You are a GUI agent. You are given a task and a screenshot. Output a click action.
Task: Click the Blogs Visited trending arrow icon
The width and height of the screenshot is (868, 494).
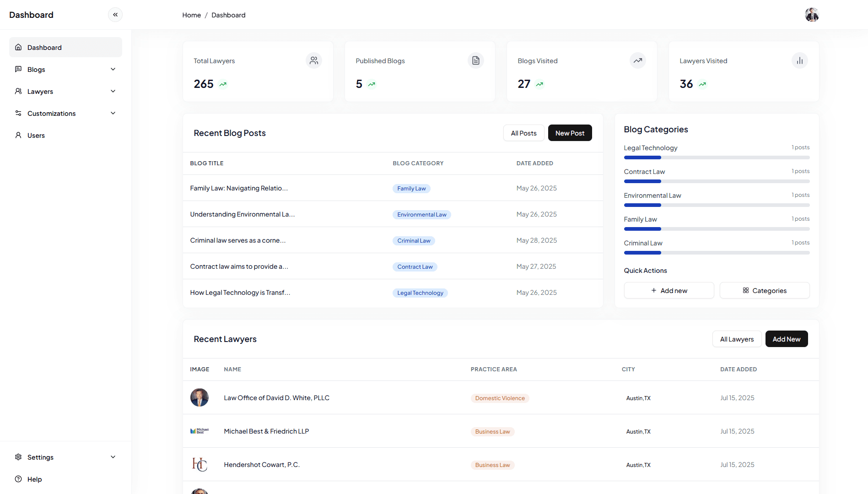coord(638,60)
